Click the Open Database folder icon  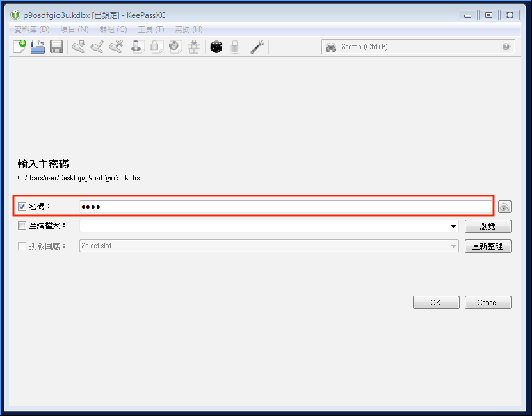click(x=38, y=47)
